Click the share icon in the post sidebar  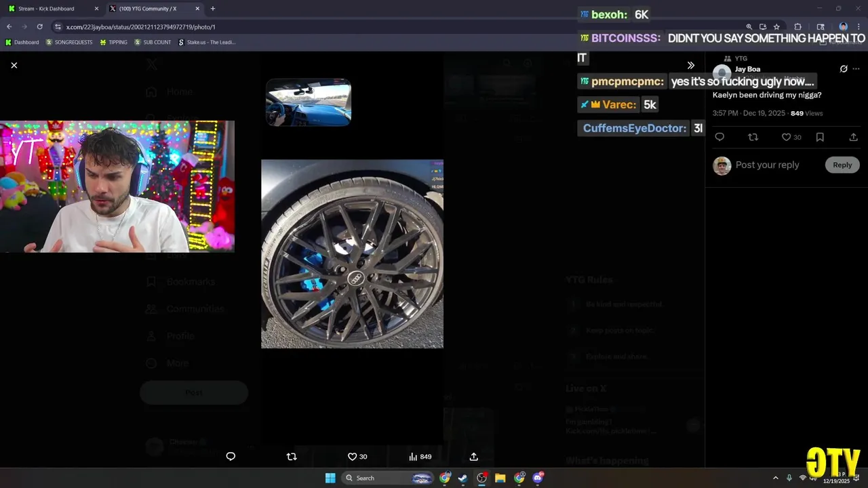click(x=853, y=137)
